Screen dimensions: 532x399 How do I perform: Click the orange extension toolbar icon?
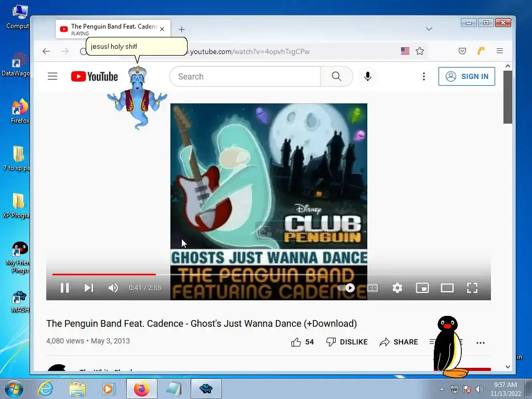pos(481,51)
